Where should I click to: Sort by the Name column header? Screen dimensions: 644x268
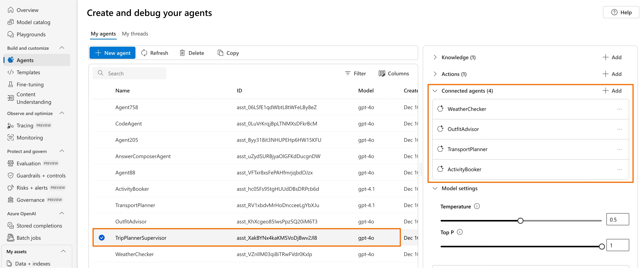123,91
